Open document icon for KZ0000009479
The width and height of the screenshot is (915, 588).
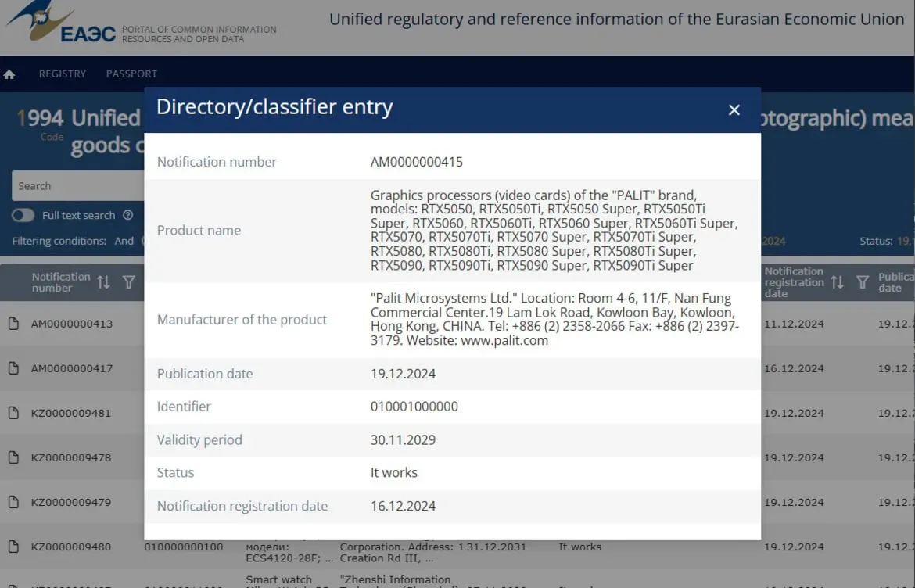click(13, 502)
